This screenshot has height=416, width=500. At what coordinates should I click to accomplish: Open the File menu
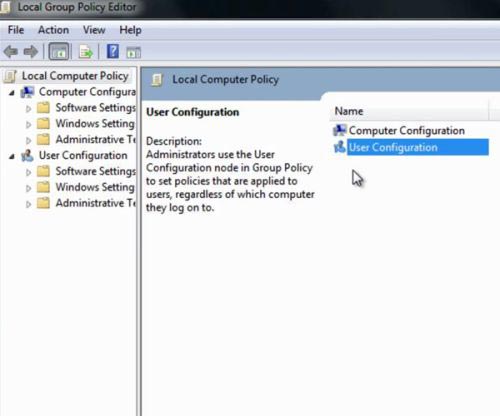[16, 30]
